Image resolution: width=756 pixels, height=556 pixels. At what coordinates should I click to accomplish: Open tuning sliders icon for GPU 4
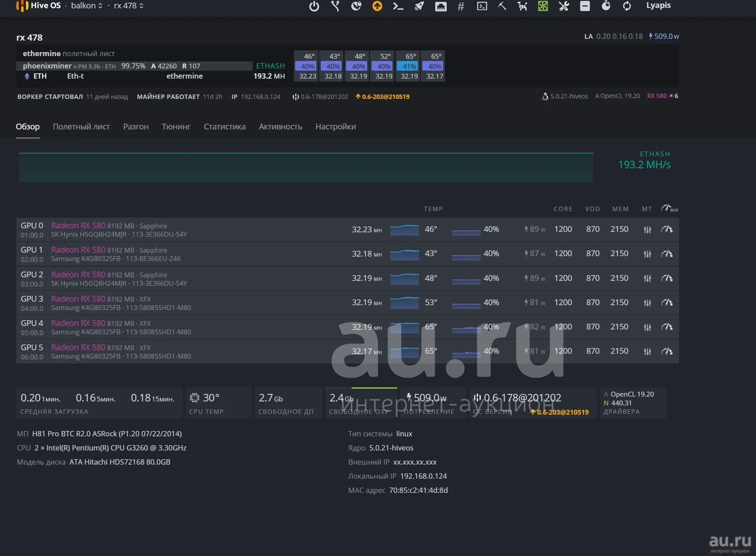647,327
